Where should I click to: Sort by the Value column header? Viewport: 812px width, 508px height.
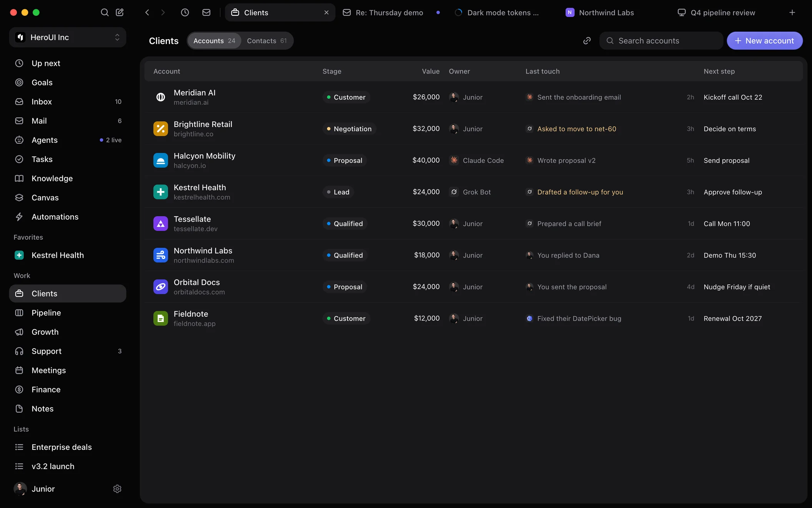(x=431, y=71)
